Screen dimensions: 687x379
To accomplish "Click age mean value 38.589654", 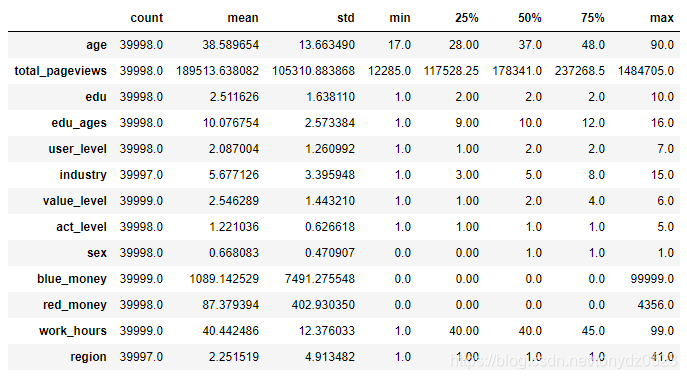I will (x=230, y=45).
